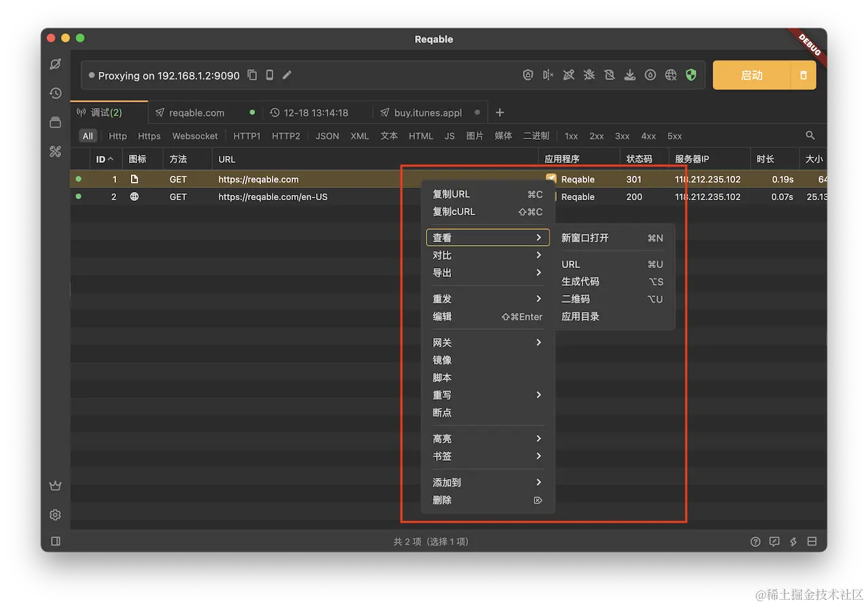Select 应用目录 in the submenu

point(612,317)
